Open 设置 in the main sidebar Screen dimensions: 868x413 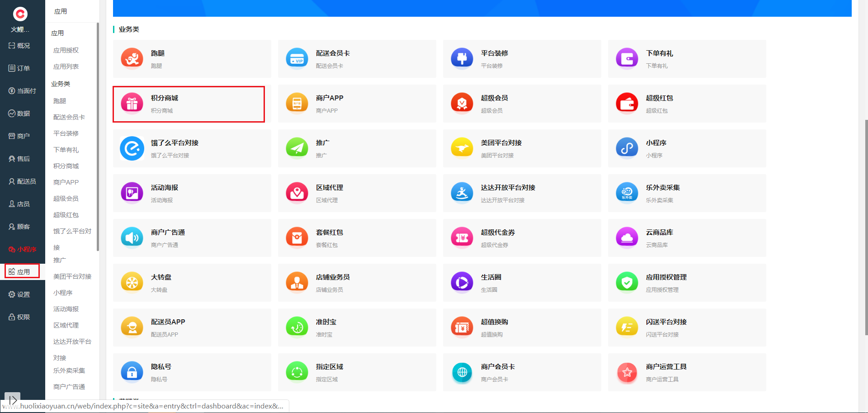[19, 294]
